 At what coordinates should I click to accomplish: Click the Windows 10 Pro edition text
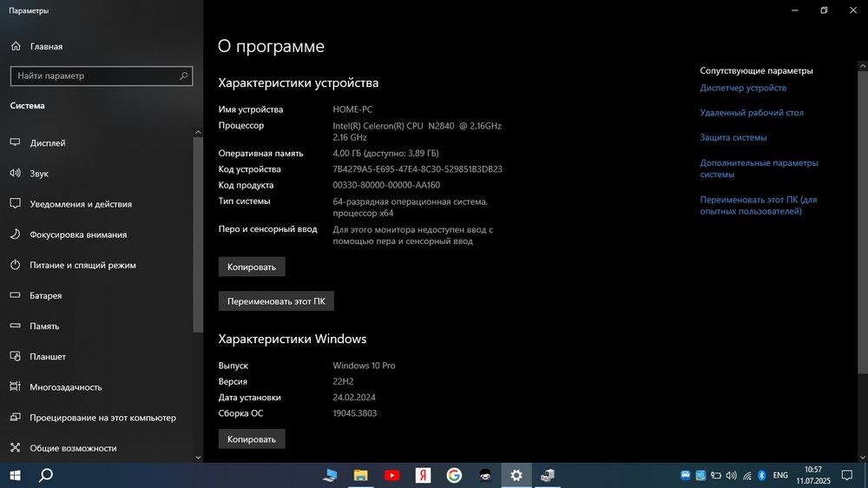[x=365, y=366]
